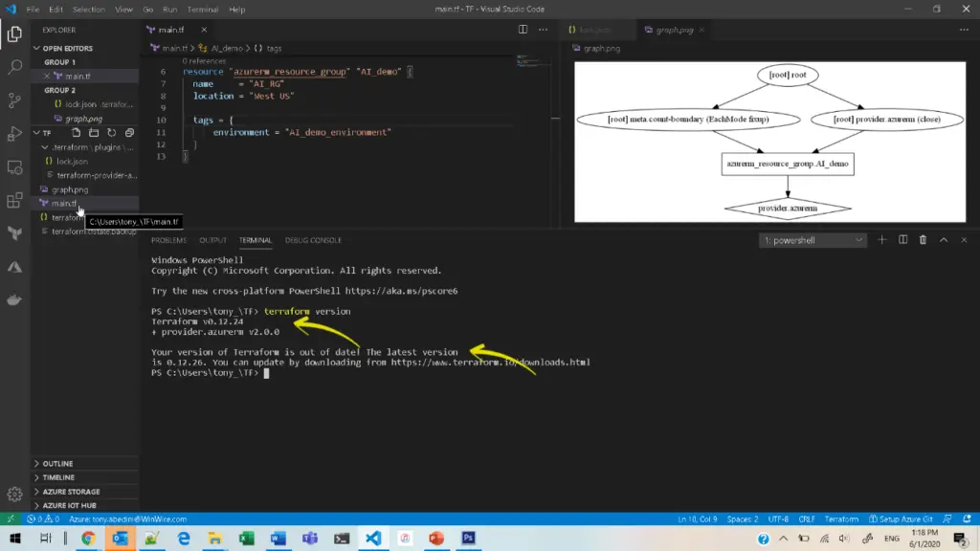The height and width of the screenshot is (551, 980).
Task: Open the Terminal menu
Action: pyautogui.click(x=203, y=10)
